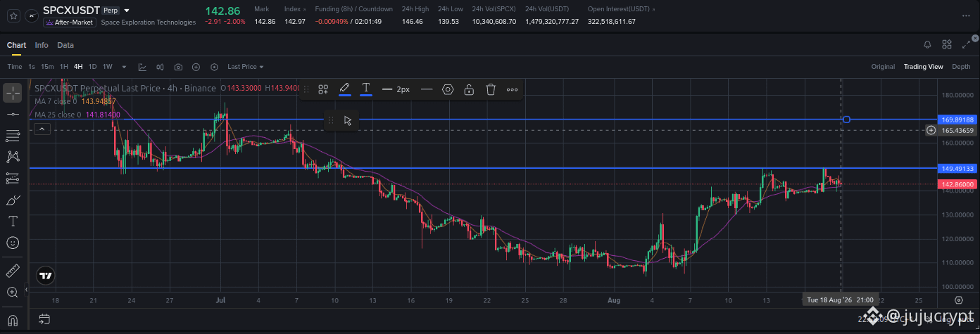This screenshot has width=980, height=334.
Task: Open the Fibonacci retracement tools
Action: point(13,135)
